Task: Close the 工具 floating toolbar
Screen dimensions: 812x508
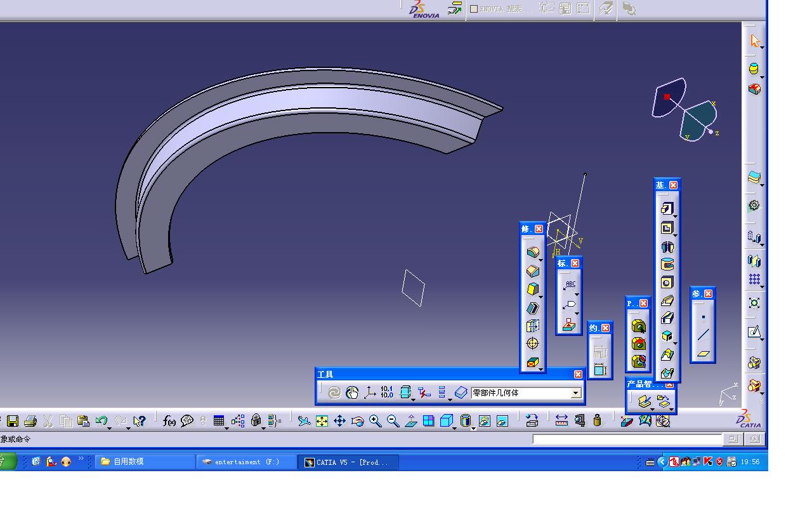Action: pyautogui.click(x=578, y=375)
